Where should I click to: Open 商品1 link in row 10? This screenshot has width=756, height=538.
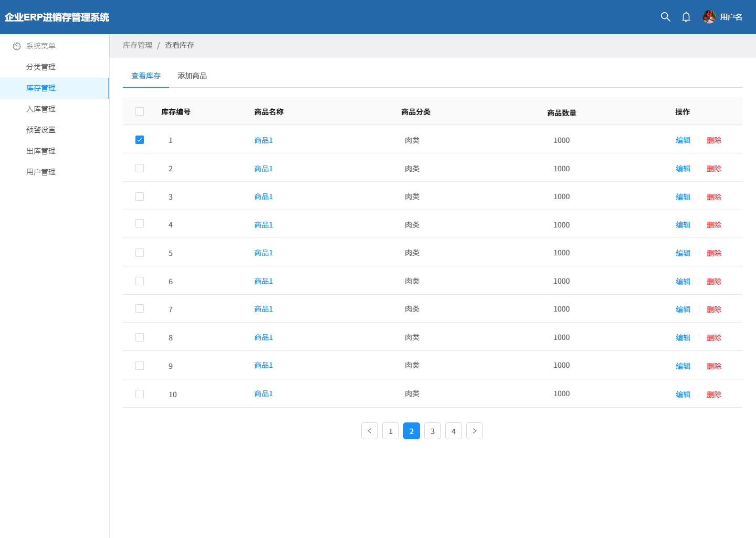pos(264,394)
